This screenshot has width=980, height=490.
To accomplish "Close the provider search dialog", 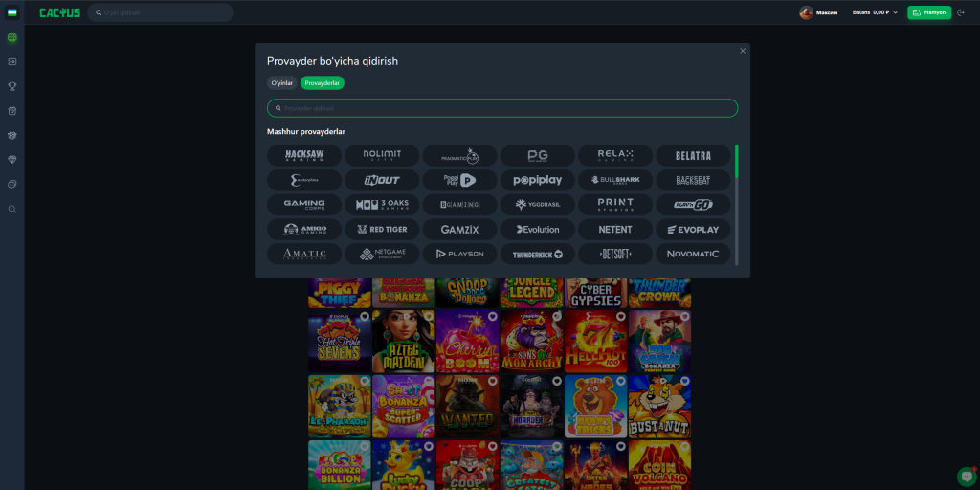I will (743, 51).
